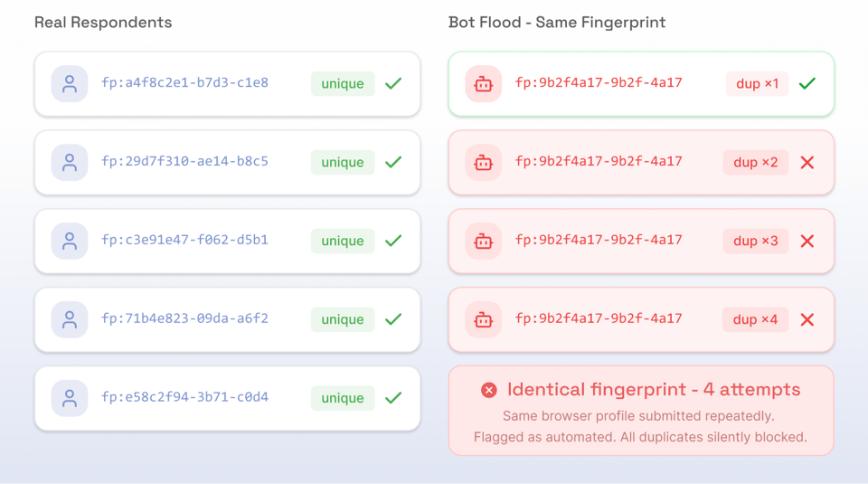Viewport: 868px width, 484px height.
Task: Click the dup ×1 badge
Action: click(757, 83)
